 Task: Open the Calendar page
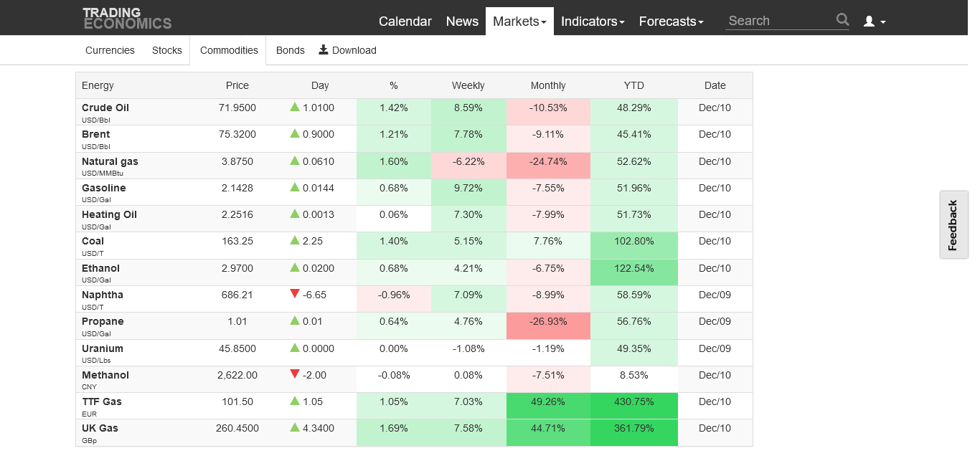click(x=405, y=22)
